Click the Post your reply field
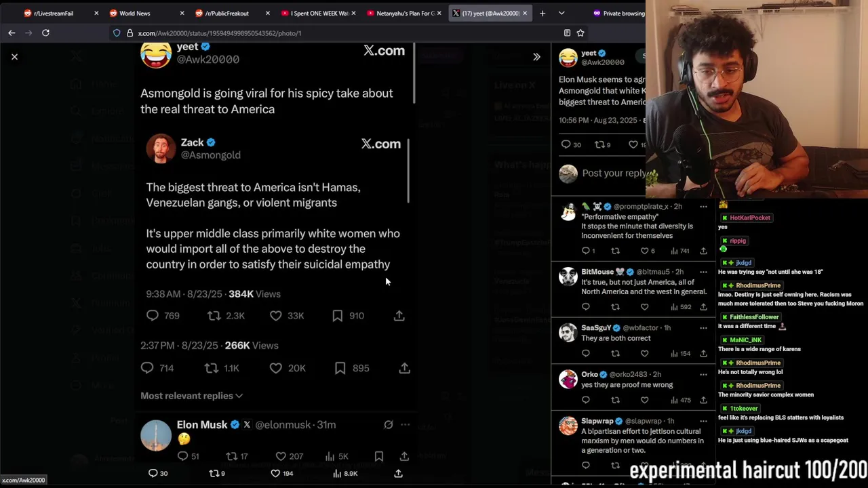868x488 pixels. pyautogui.click(x=614, y=173)
